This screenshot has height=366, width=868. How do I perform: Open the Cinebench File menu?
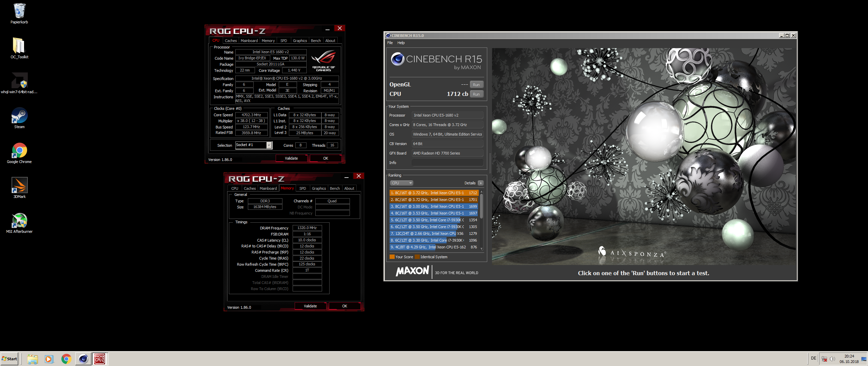pyautogui.click(x=390, y=43)
